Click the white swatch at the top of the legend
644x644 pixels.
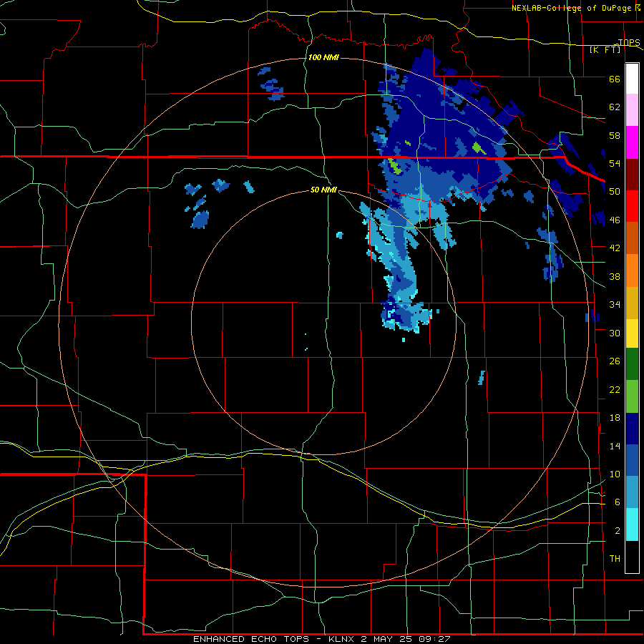(632, 79)
